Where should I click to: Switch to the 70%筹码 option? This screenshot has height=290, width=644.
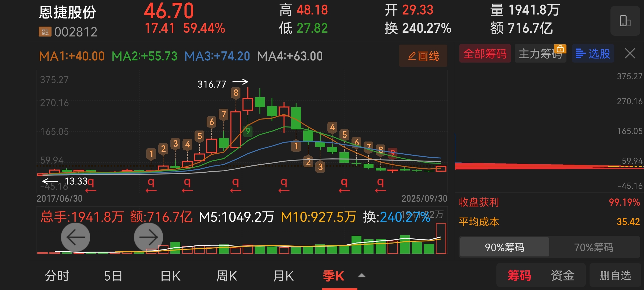594,247
